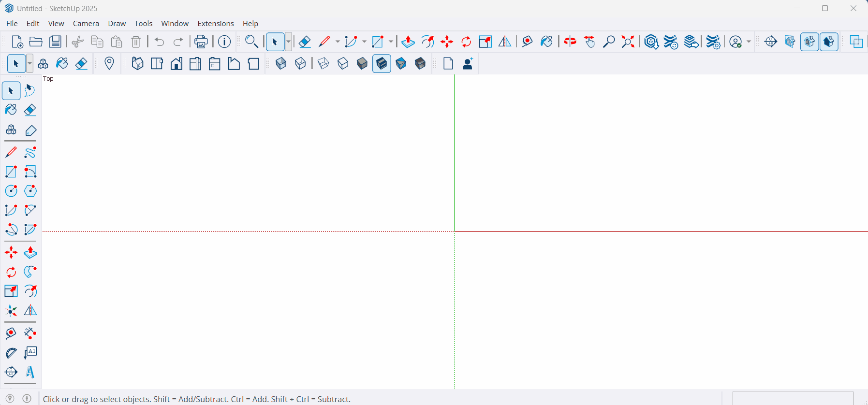Open 3D Warehouse from top toolbar
The width and height of the screenshot is (868, 405).
651,42
